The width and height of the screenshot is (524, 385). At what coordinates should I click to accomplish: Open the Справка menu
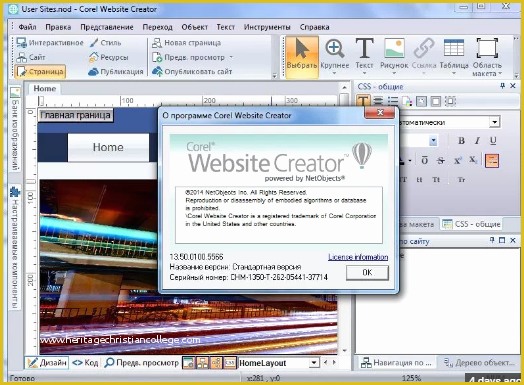coord(314,27)
